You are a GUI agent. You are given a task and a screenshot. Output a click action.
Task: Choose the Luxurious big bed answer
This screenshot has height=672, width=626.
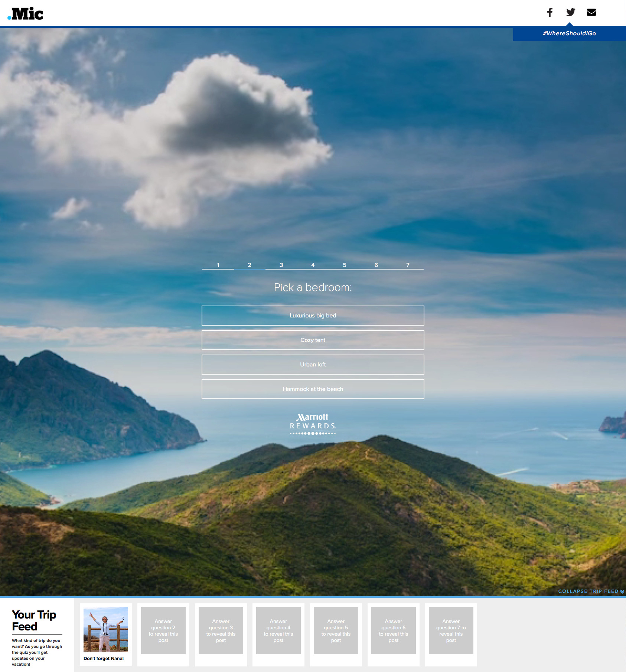coord(313,316)
